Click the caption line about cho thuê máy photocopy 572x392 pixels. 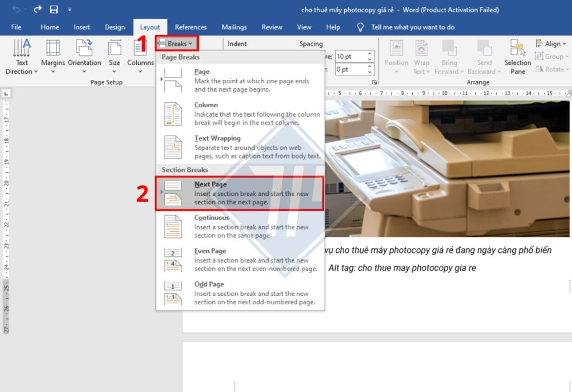(438, 250)
